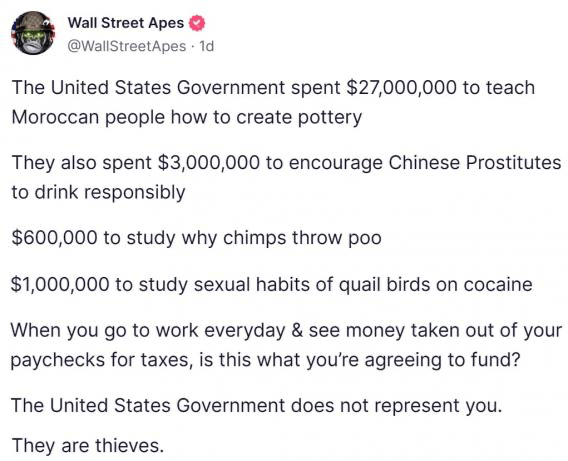
Task: Select the $27,000,000 amount in first paragraph
Action: (x=401, y=88)
